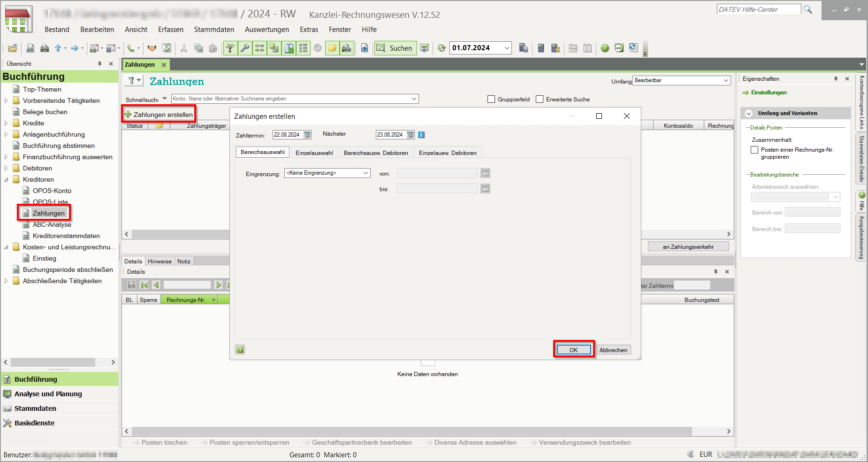Click the Schnellsuche search input field
Image resolution: width=868 pixels, height=462 pixels.
pos(291,99)
